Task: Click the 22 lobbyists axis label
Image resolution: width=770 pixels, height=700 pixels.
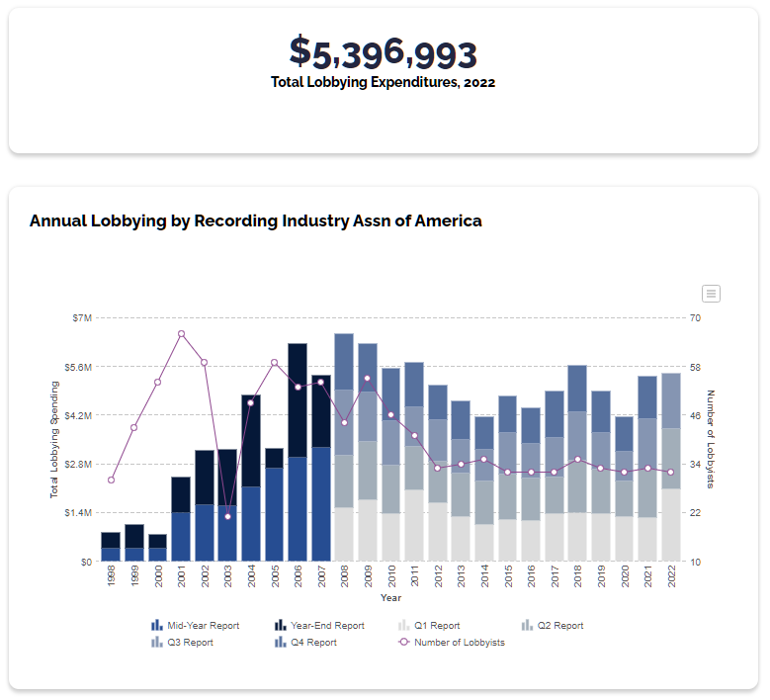Action: click(695, 512)
